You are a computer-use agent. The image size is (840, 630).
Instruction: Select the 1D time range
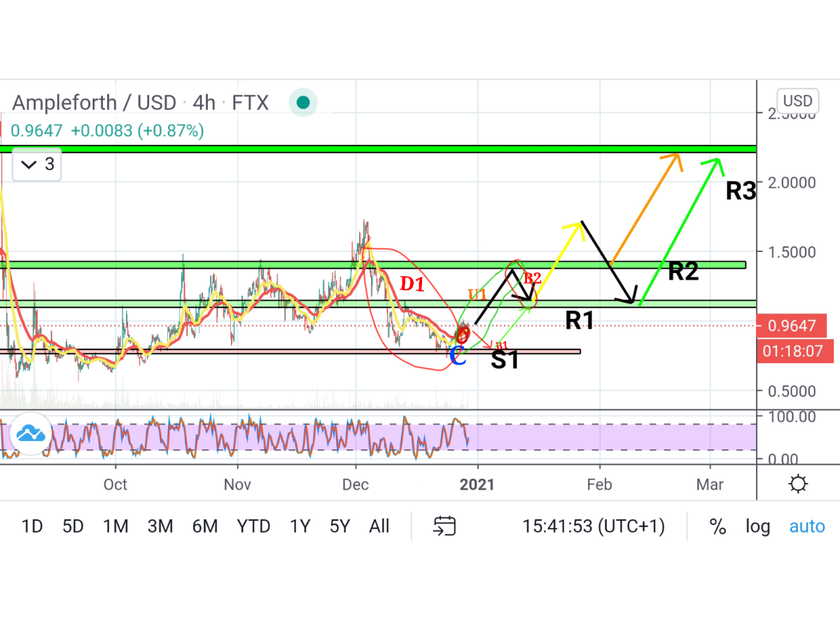tap(32, 526)
